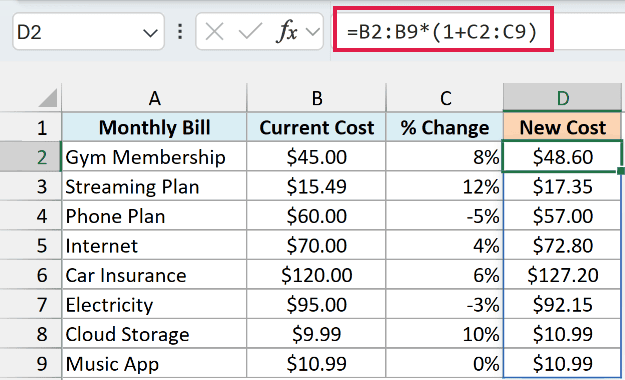625x380 pixels.
Task: Select the Car Insurance cell
Action: 154,275
